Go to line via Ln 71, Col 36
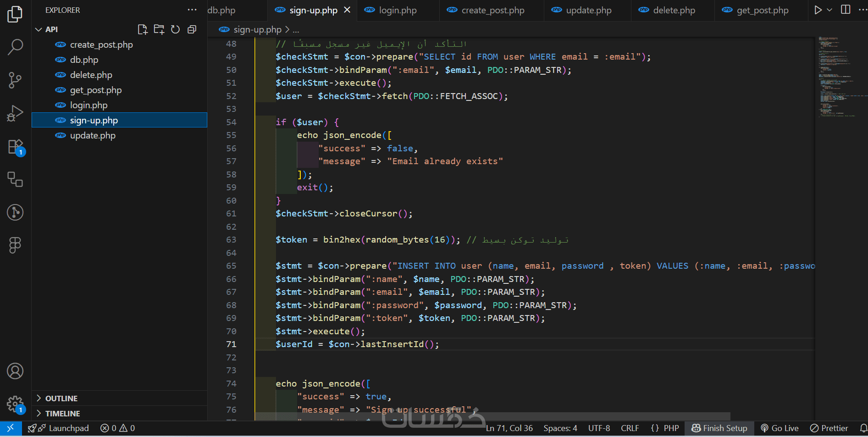 pyautogui.click(x=509, y=428)
